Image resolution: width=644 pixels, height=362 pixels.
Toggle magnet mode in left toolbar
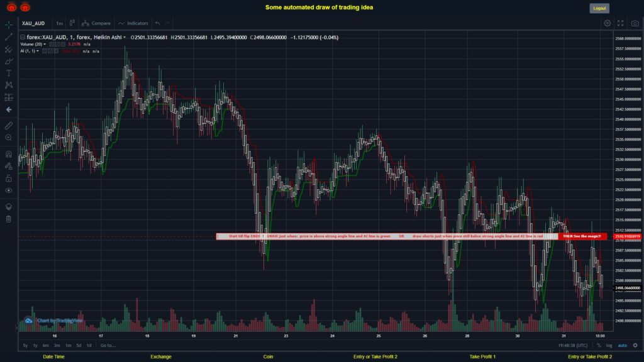pos(9,155)
